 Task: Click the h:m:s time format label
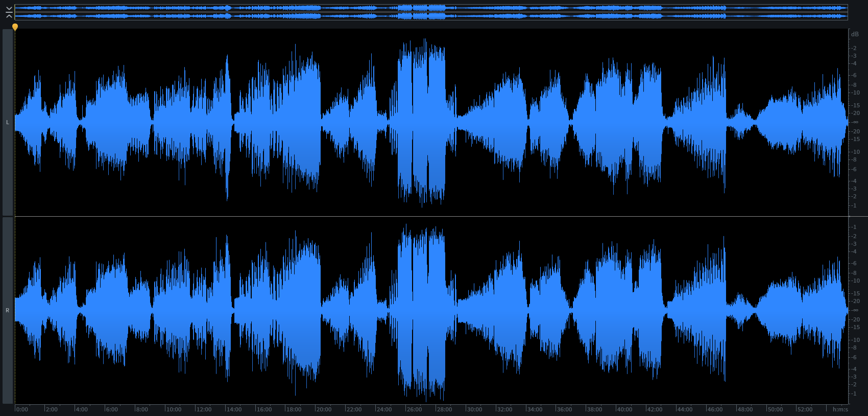840,409
